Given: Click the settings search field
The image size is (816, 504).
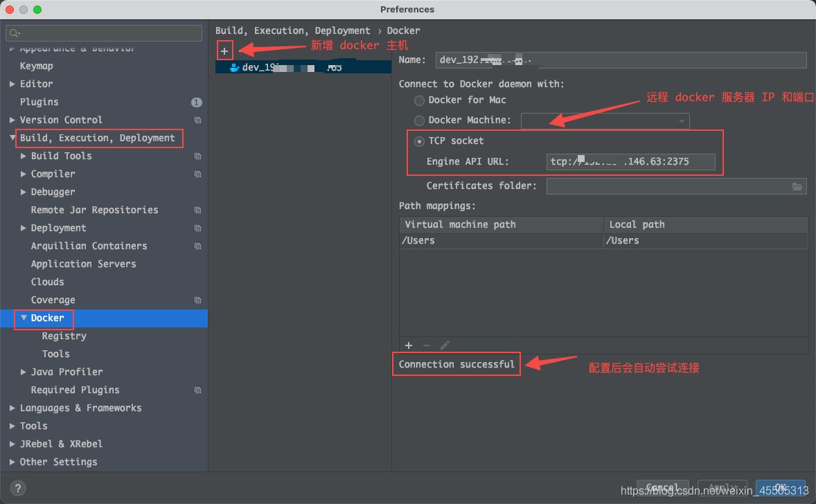Looking at the screenshot, I should 104,33.
